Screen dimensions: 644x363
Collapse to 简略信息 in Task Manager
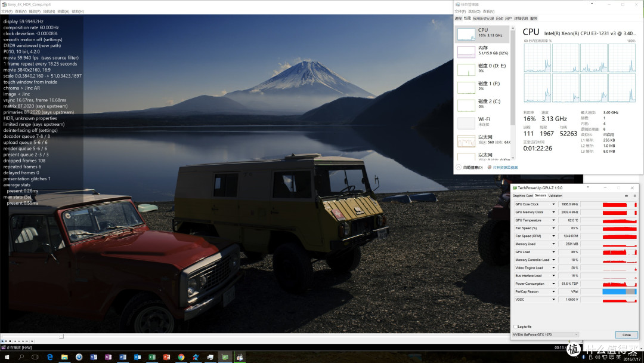(x=469, y=167)
